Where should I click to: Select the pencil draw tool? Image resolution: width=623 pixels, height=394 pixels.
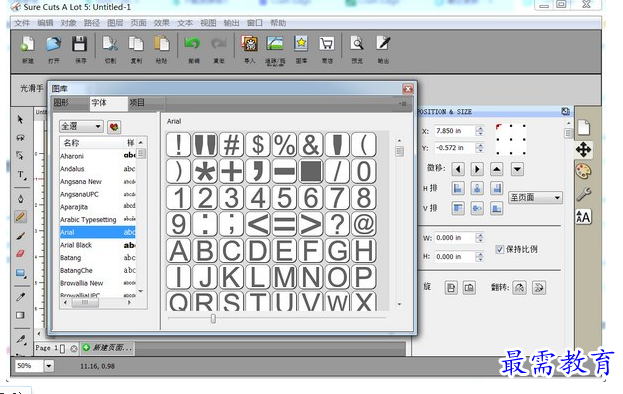[x=21, y=217]
